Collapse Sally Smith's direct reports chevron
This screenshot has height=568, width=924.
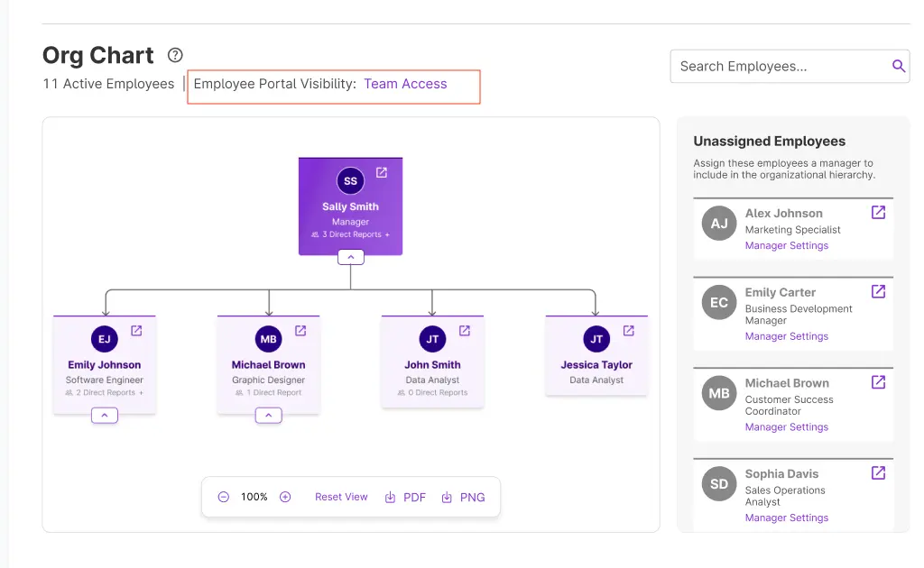point(350,256)
